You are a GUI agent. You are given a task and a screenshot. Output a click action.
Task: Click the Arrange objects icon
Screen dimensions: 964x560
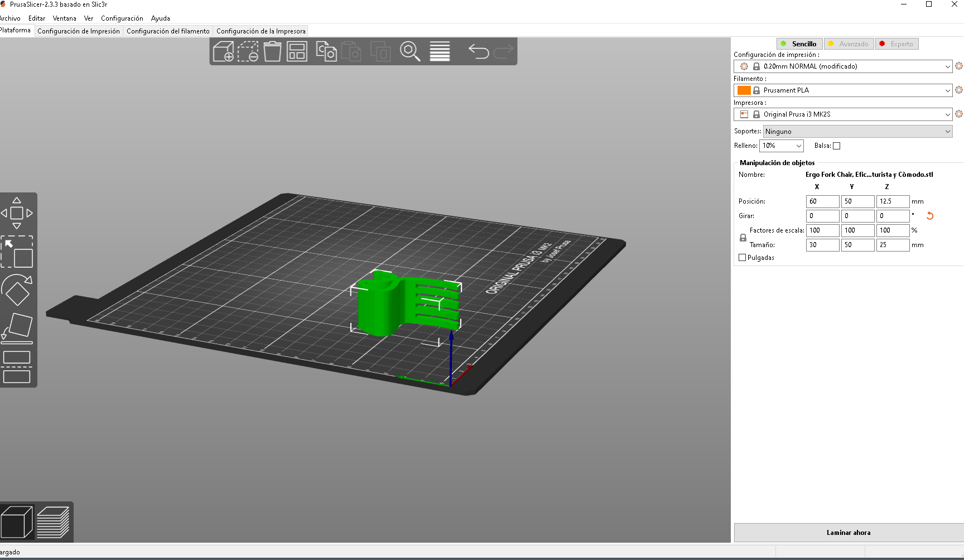coord(297,51)
